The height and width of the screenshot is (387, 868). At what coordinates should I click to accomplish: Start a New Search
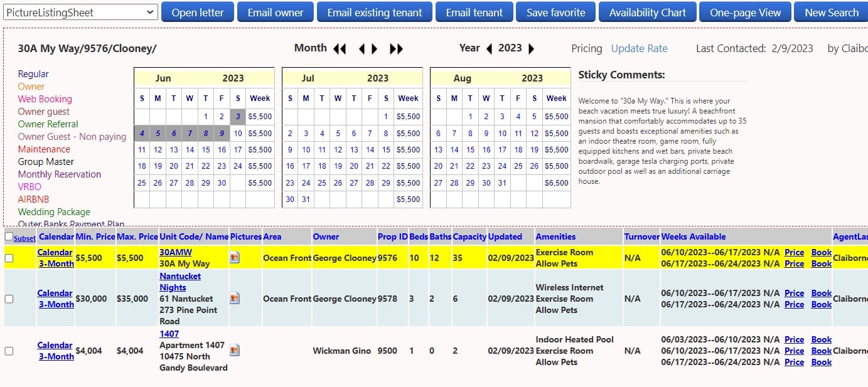pos(832,12)
